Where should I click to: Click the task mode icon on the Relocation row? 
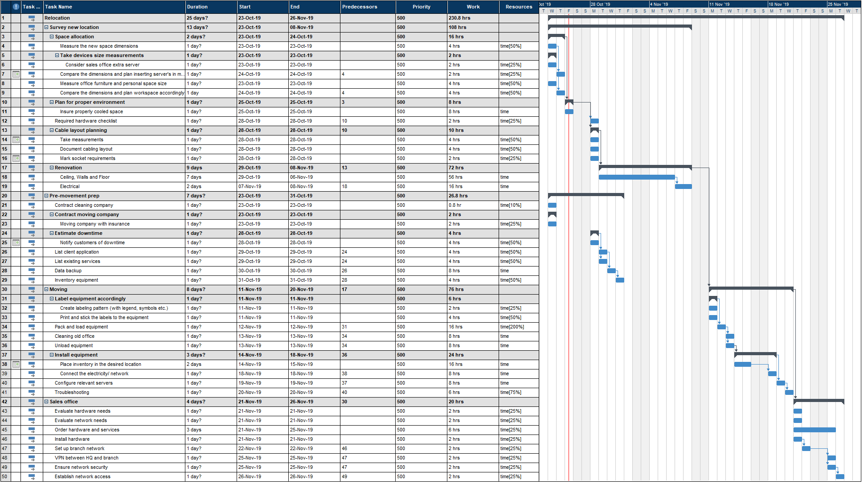31,18
